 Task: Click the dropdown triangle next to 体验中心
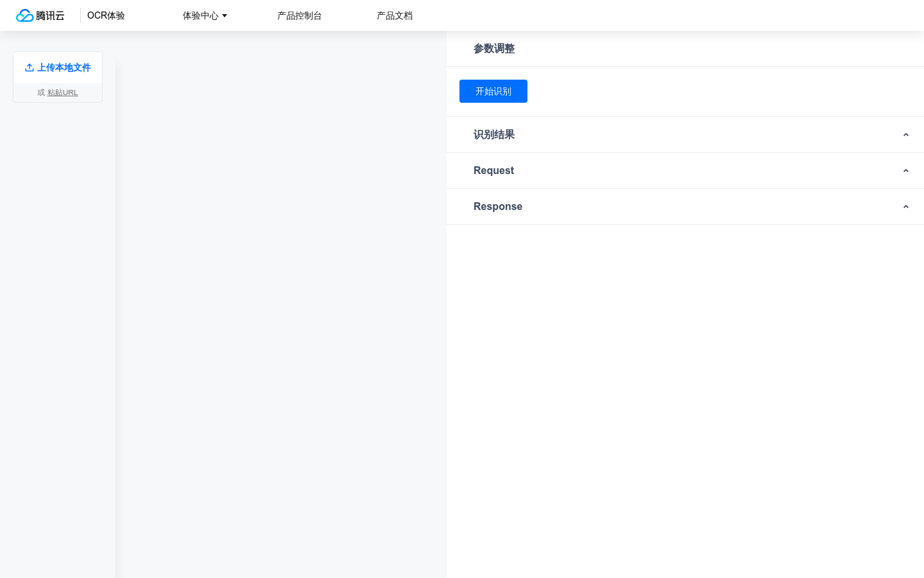coord(225,16)
